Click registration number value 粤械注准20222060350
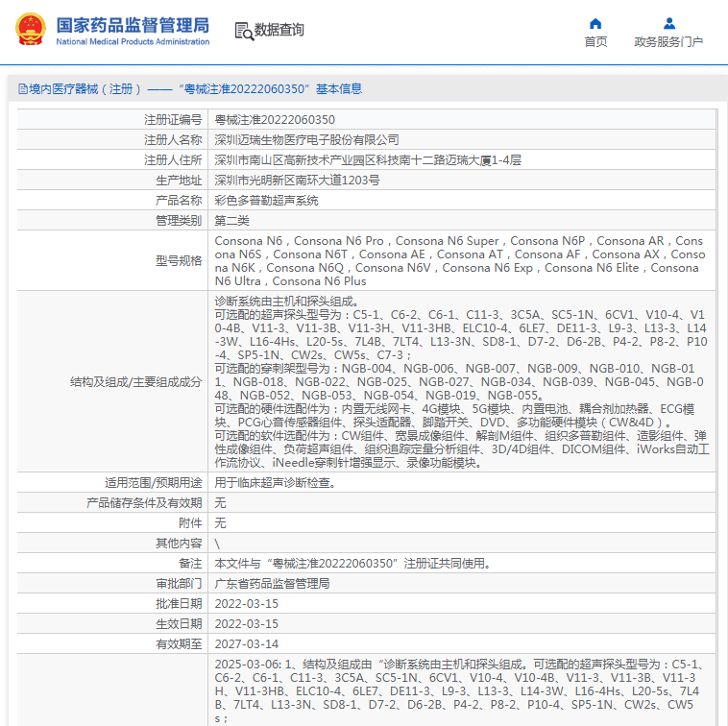The width and height of the screenshot is (728, 726). 275,120
